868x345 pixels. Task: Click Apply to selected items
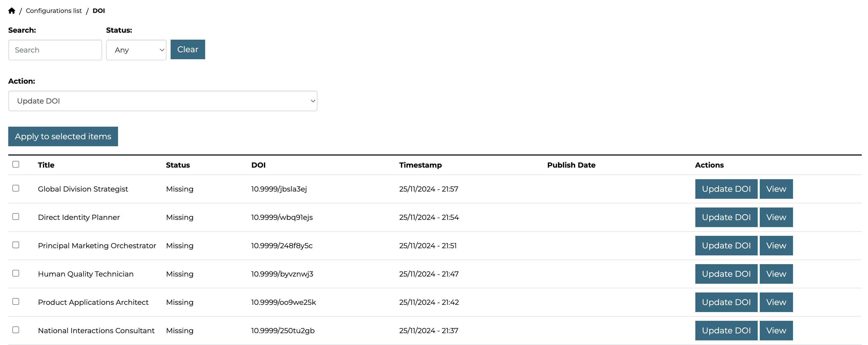(63, 136)
